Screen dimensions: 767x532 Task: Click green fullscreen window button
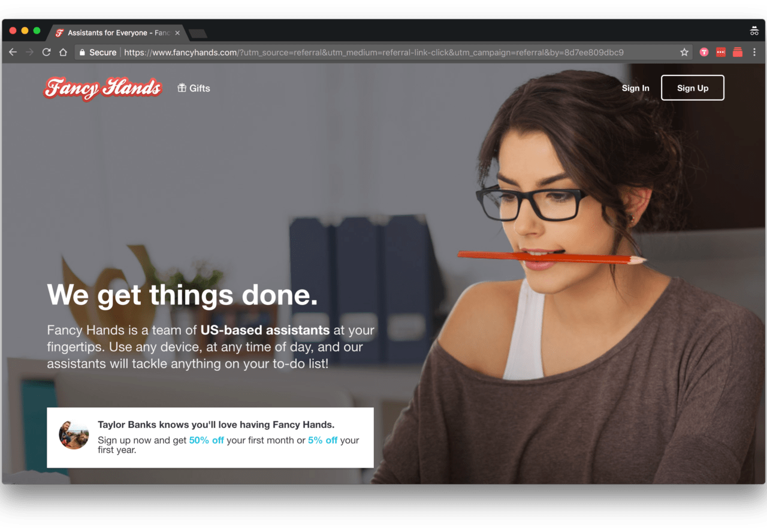point(37,31)
